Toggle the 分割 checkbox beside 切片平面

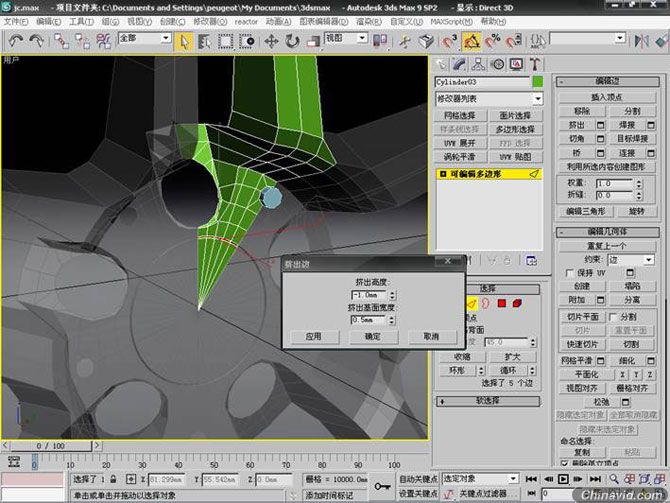pos(613,317)
